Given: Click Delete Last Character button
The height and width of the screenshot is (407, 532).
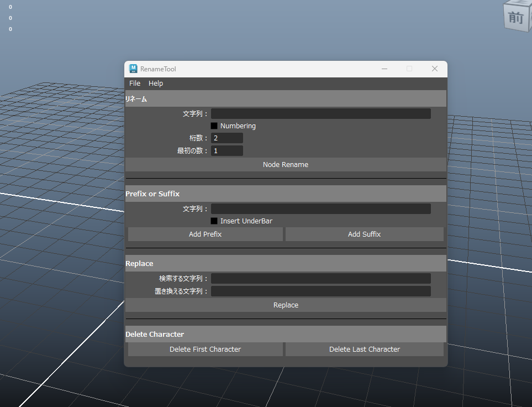Looking at the screenshot, I should [x=365, y=349].
